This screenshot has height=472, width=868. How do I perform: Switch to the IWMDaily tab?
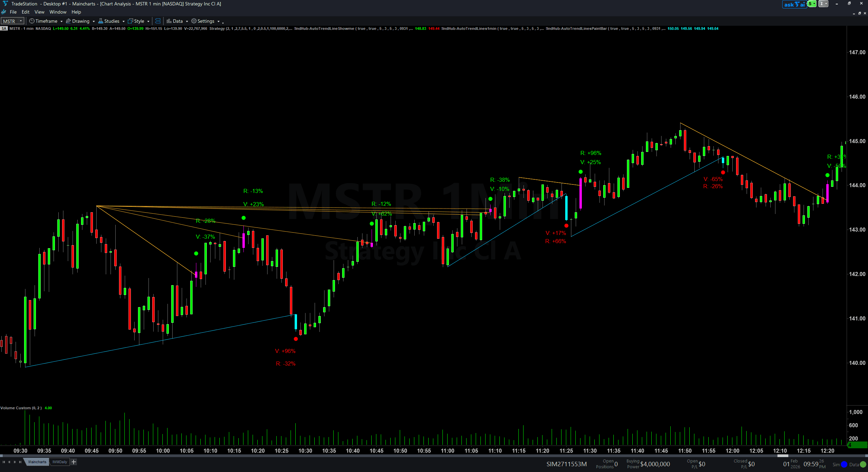pos(60,462)
